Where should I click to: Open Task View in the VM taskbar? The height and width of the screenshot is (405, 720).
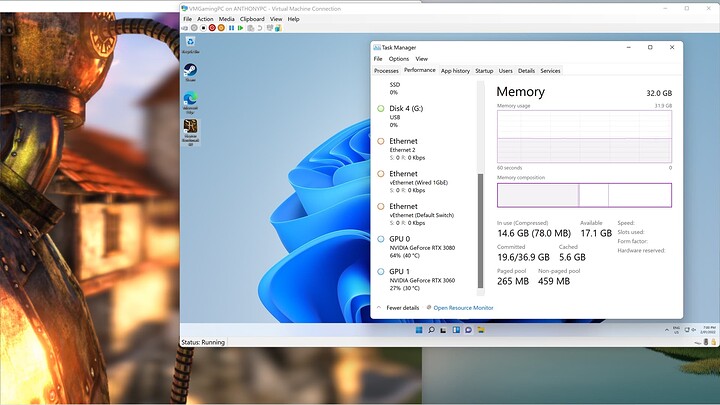[x=443, y=330]
